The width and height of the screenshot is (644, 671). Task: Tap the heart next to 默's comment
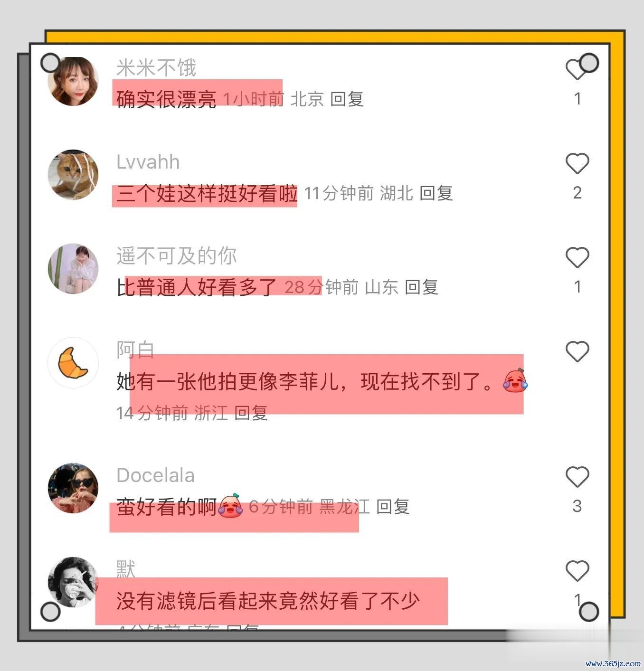point(577,571)
